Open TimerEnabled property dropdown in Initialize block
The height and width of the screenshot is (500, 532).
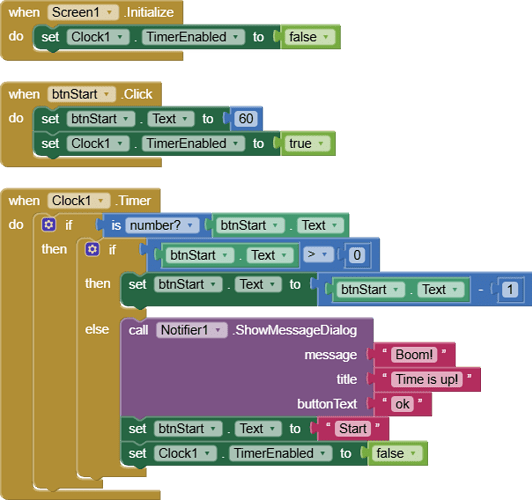(x=193, y=37)
